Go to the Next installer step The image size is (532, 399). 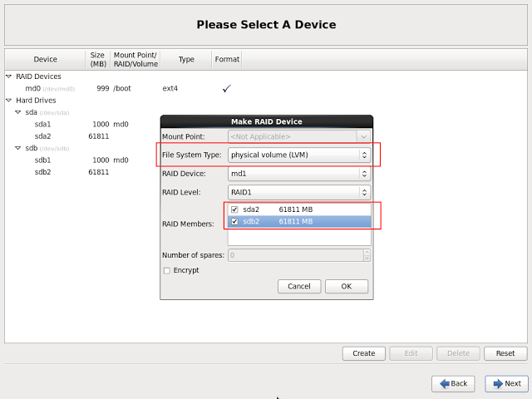click(x=506, y=383)
